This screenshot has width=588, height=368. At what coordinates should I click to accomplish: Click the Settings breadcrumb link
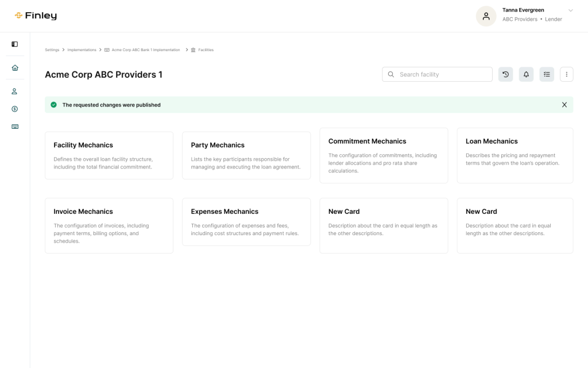(x=52, y=50)
